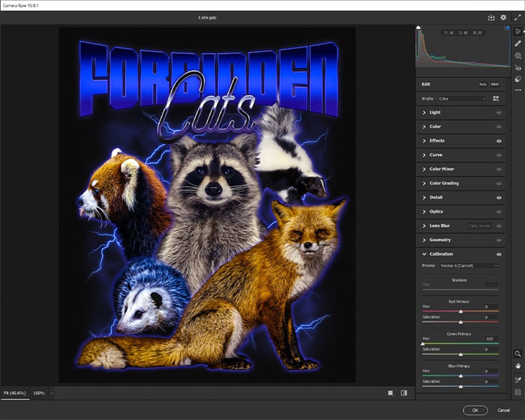Click the Auto button in Edit
This screenshot has width=525, height=420.
click(x=482, y=85)
